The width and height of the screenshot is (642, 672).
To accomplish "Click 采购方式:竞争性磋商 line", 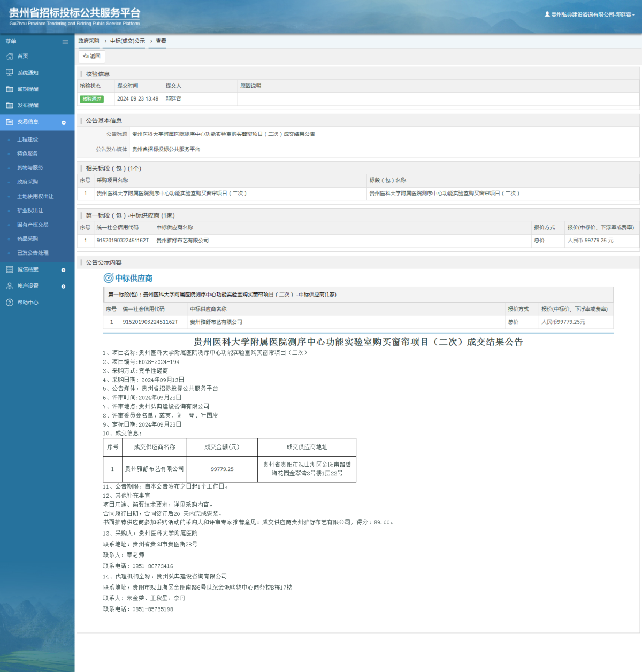I will [x=135, y=370].
